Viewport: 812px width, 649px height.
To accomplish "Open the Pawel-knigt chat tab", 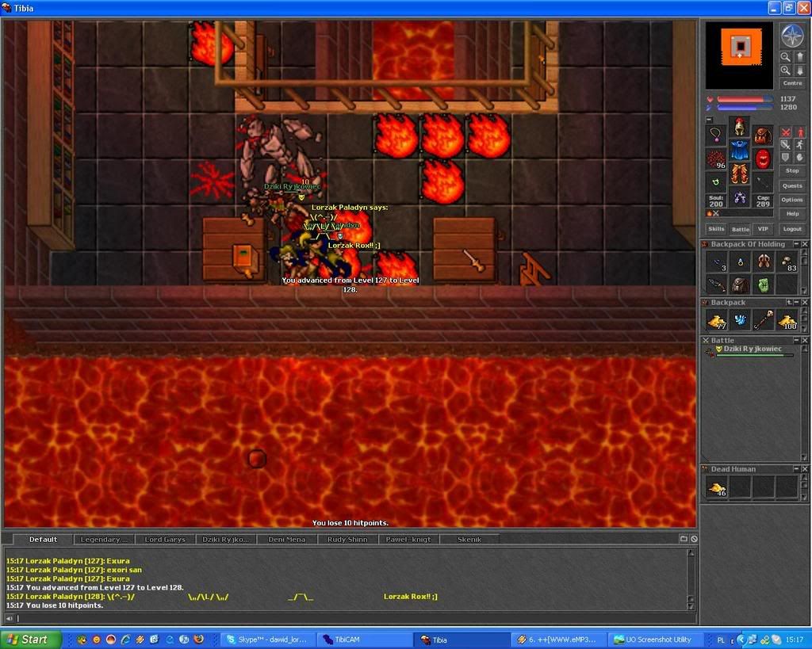I will click(x=408, y=540).
